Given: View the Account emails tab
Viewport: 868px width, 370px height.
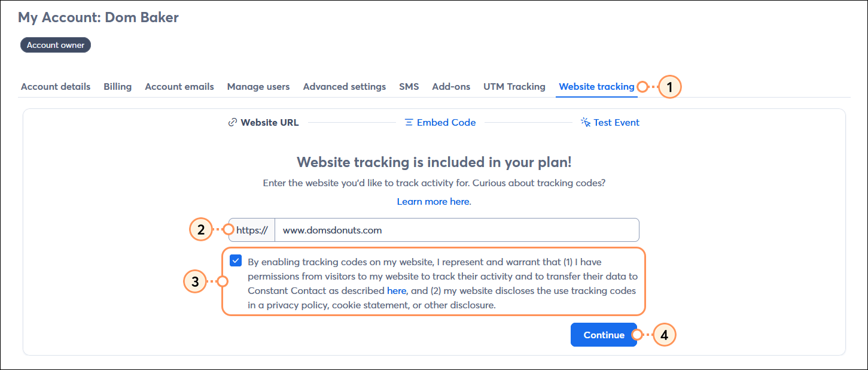Looking at the screenshot, I should pos(179,86).
